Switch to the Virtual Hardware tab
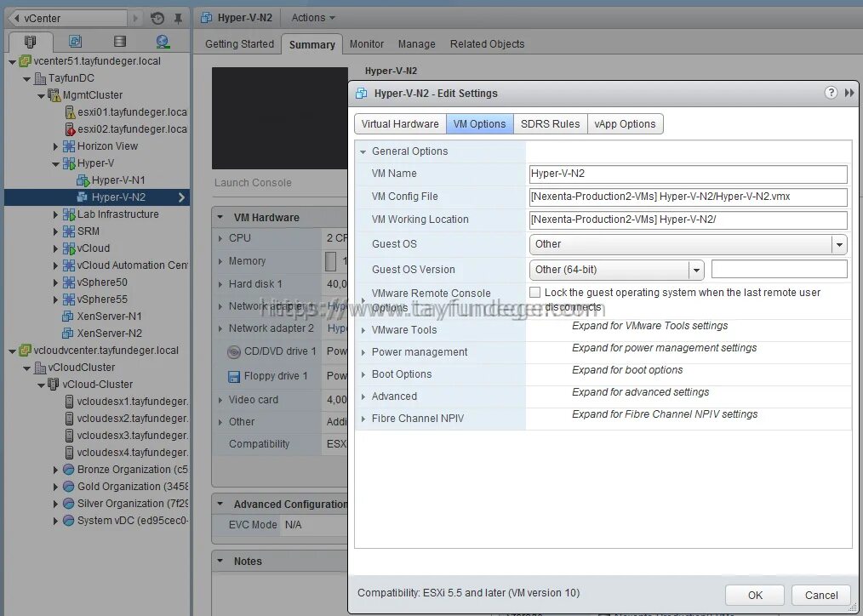 [400, 123]
